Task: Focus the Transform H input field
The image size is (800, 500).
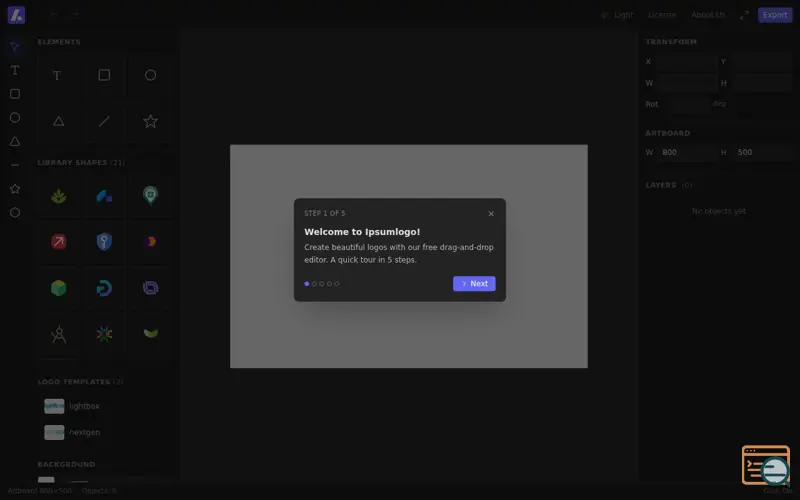Action: (762, 83)
